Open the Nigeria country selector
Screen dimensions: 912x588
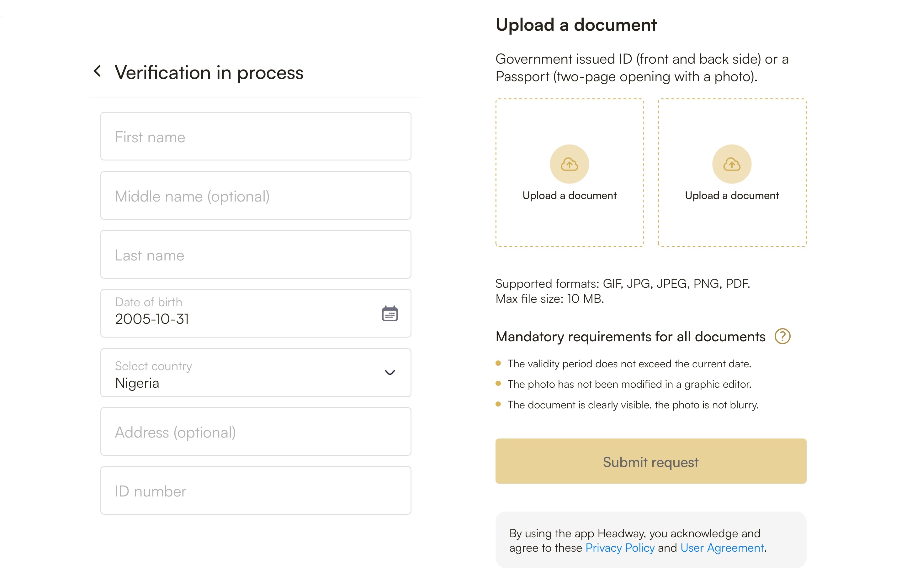256,373
